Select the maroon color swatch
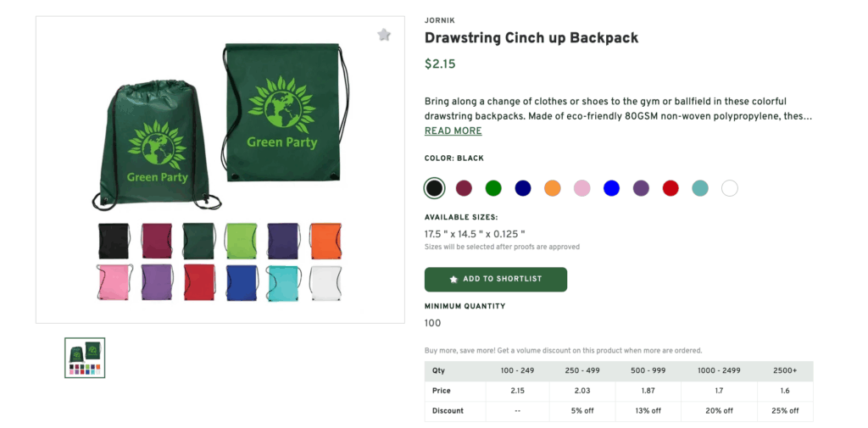This screenshot has width=868, height=428. pyautogui.click(x=464, y=188)
